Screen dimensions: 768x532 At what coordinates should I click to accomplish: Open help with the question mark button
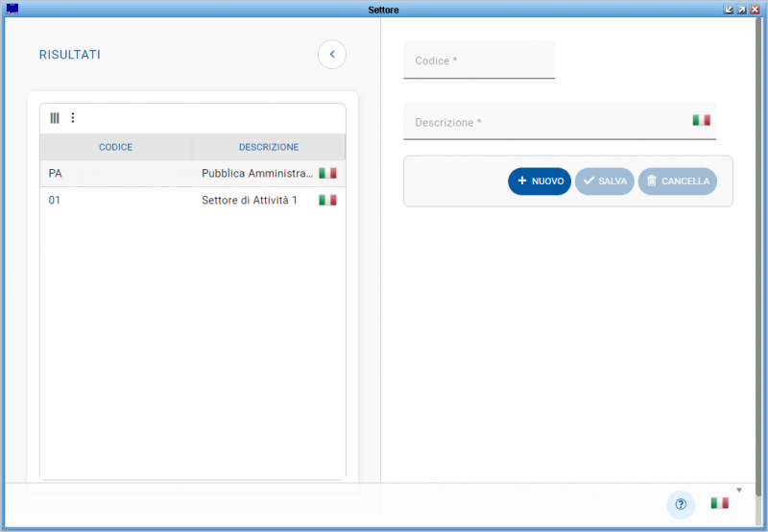[x=681, y=504]
